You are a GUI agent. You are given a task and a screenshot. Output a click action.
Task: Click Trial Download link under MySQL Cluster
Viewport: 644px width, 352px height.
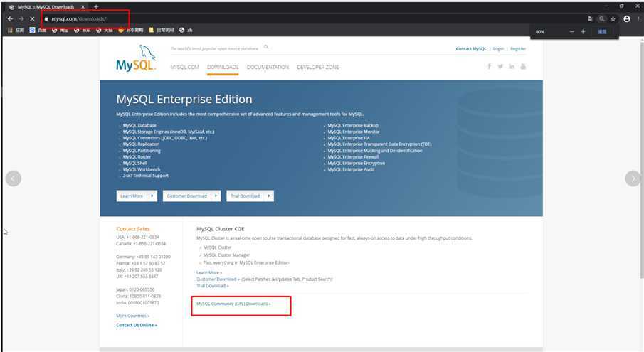(x=212, y=286)
